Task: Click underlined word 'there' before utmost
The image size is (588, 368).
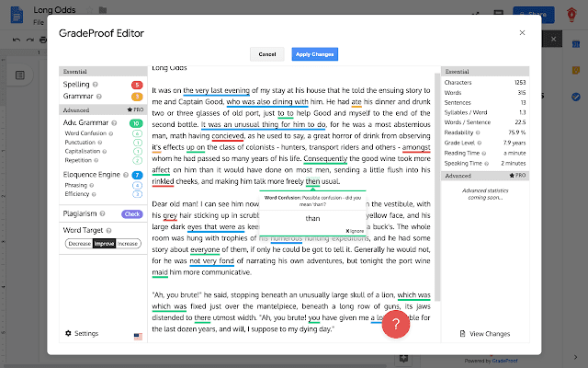Action: tap(202, 317)
